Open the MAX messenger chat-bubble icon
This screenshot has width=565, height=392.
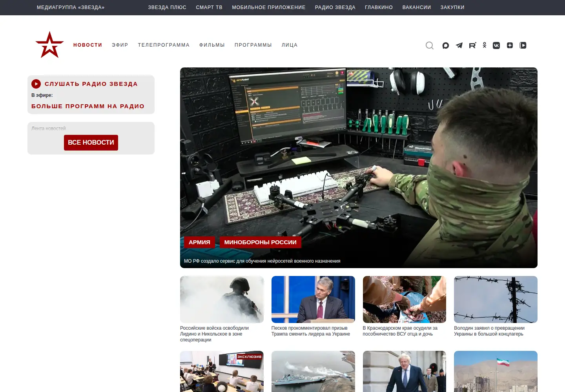446,45
